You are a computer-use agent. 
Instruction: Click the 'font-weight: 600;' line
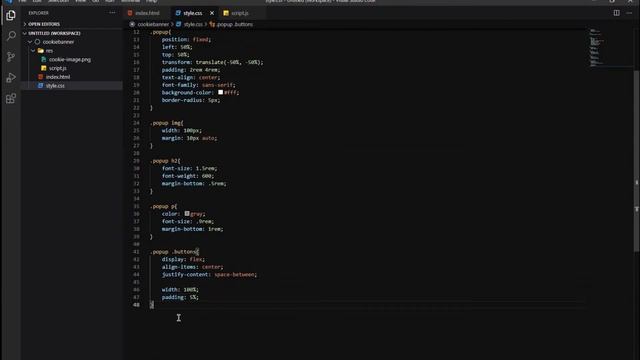click(188, 176)
